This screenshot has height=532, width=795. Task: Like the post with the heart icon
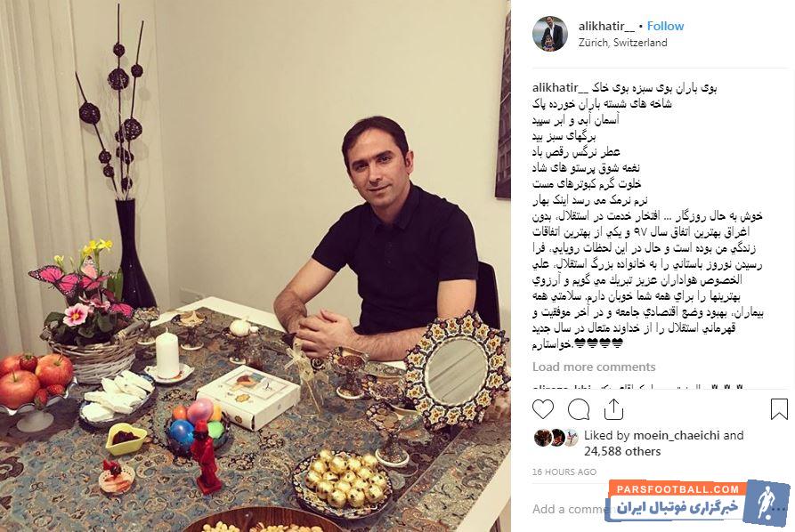(x=542, y=409)
